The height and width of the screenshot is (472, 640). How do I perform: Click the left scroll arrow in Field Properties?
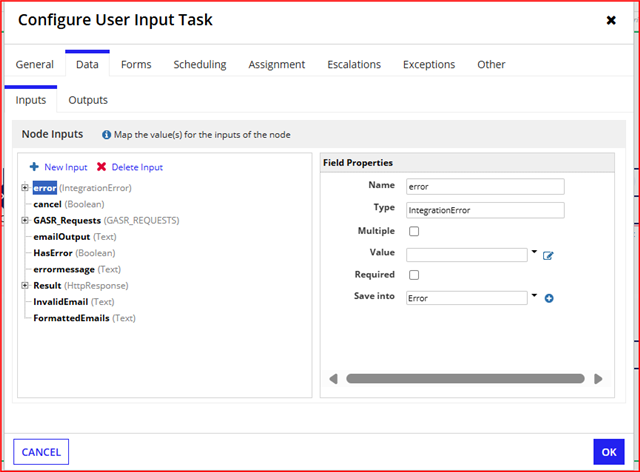tap(333, 379)
